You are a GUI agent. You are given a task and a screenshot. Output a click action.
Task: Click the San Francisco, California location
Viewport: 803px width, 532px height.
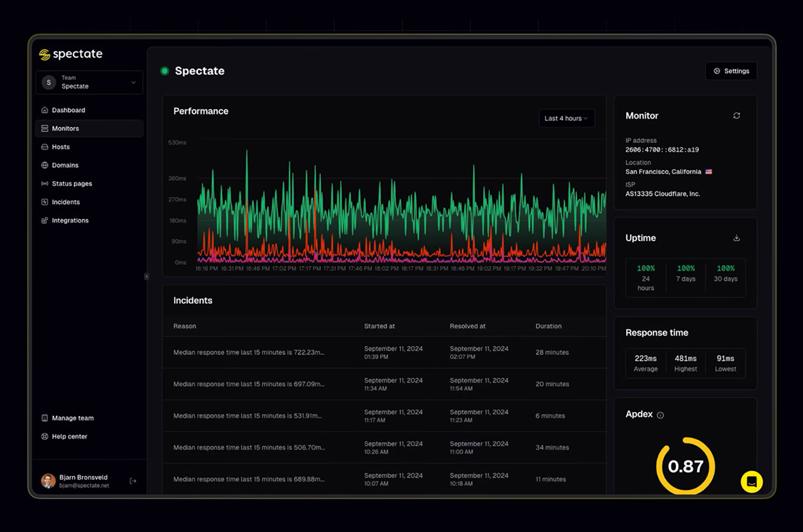[x=663, y=172]
